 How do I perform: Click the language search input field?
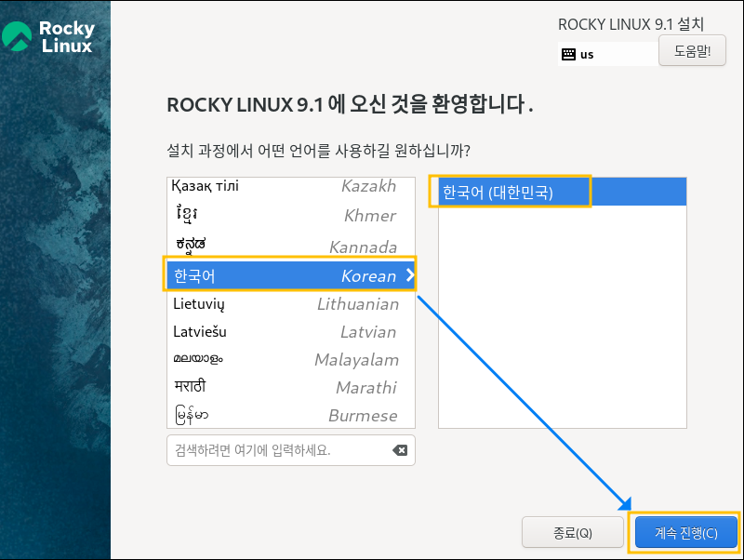291,450
